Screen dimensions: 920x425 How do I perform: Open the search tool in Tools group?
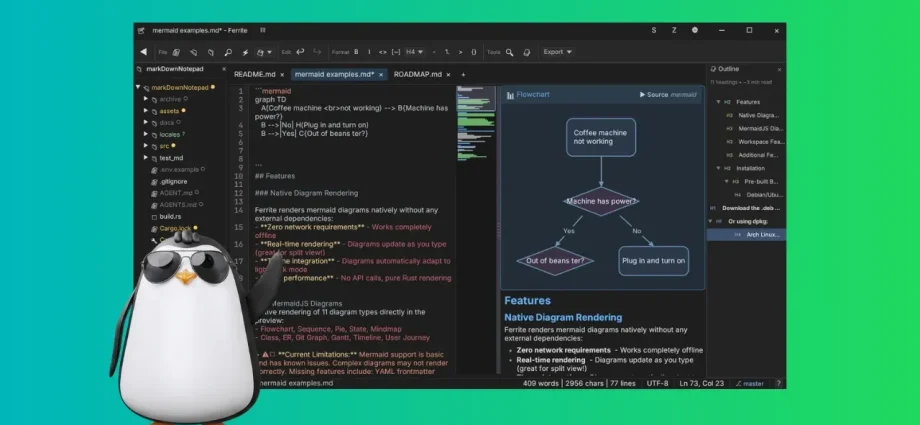point(509,52)
